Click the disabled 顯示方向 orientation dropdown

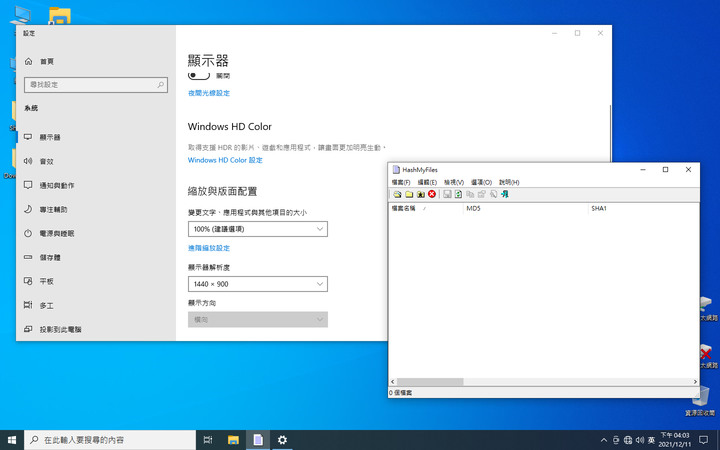258,320
